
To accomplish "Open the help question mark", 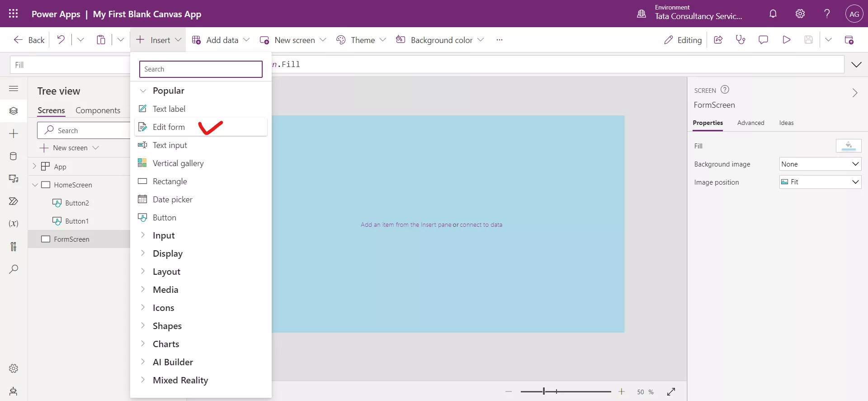I will (x=827, y=14).
